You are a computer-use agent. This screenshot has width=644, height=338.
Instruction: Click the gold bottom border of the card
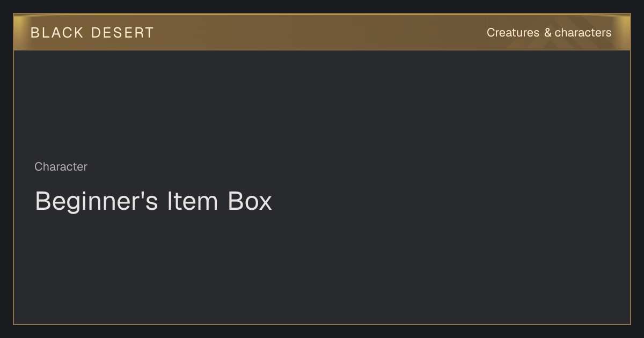(322, 324)
